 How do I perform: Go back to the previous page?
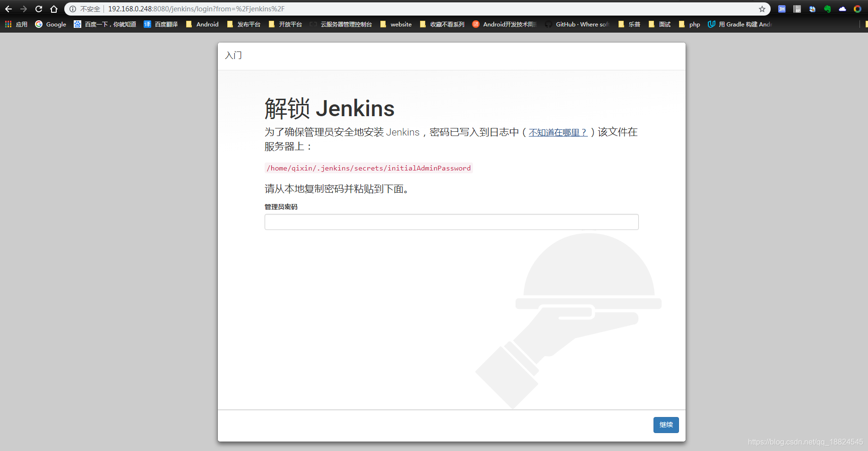[x=9, y=9]
